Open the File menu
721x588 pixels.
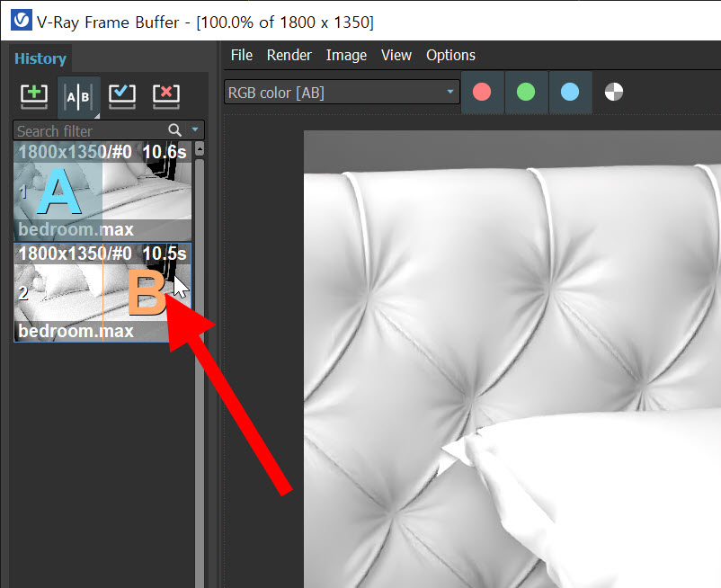pos(242,55)
